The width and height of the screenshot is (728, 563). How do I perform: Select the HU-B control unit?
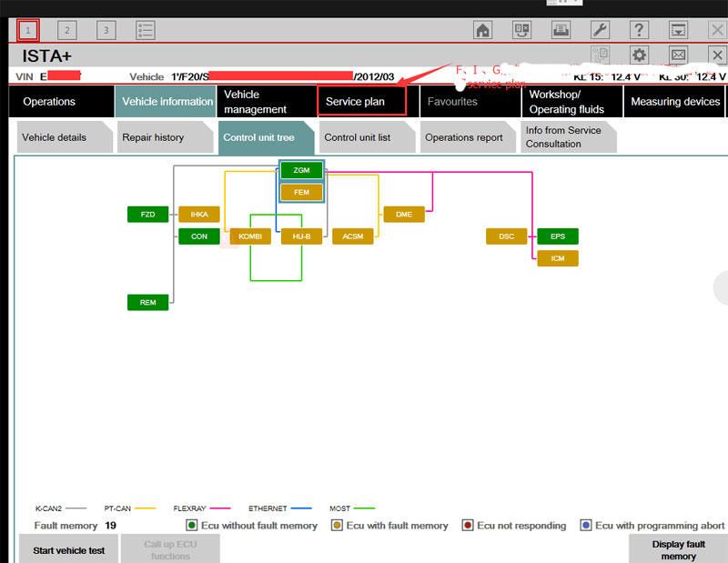(301, 236)
